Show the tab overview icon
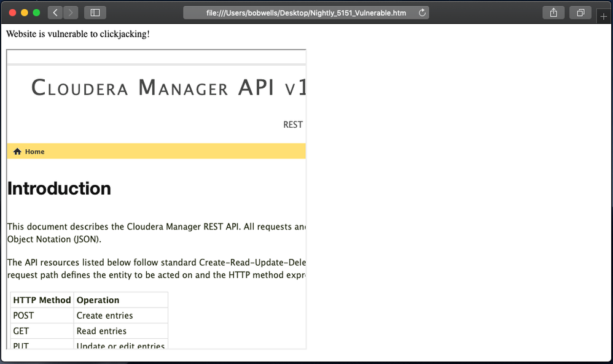The image size is (613, 364). pos(580,12)
